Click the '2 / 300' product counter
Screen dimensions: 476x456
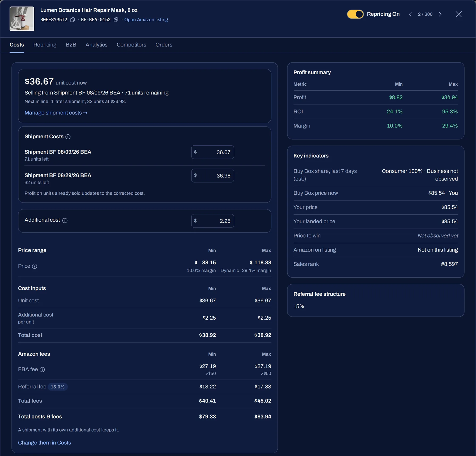[425, 14]
